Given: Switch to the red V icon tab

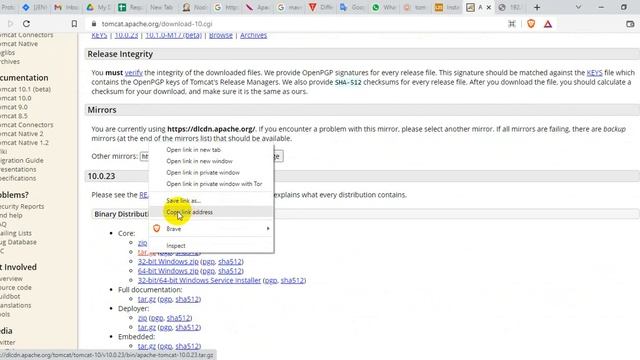Looking at the screenshot, I should click(322, 7).
